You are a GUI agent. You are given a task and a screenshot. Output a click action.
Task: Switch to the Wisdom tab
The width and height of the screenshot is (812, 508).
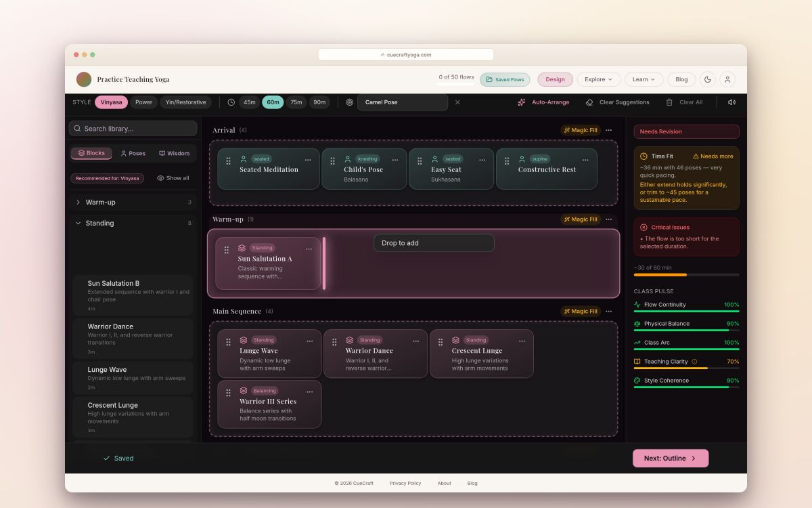(x=175, y=153)
